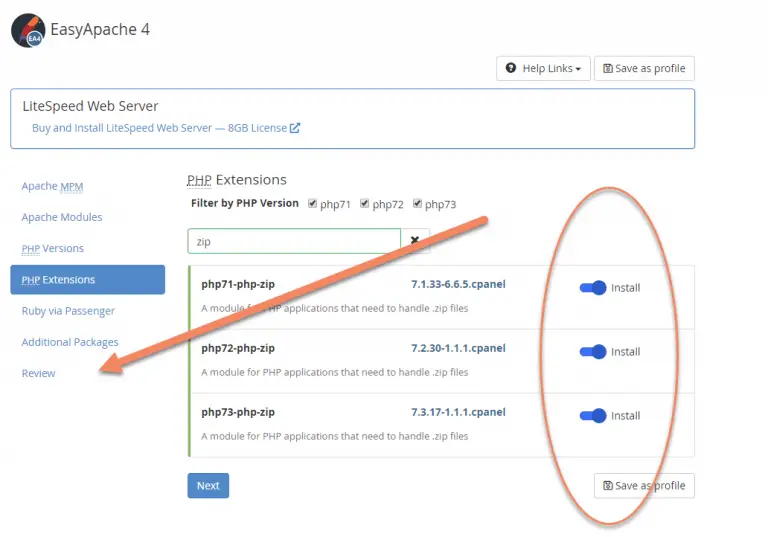The image size is (768, 537).
Task: Click the extension search field containing zip
Action: click(x=294, y=241)
